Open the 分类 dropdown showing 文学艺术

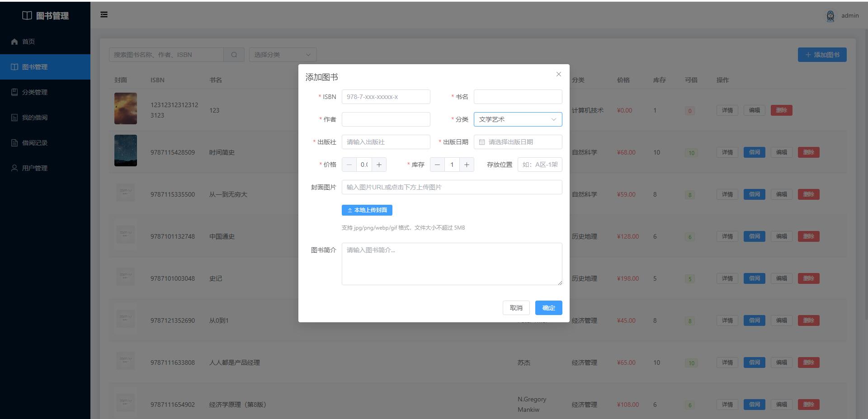[x=518, y=119]
